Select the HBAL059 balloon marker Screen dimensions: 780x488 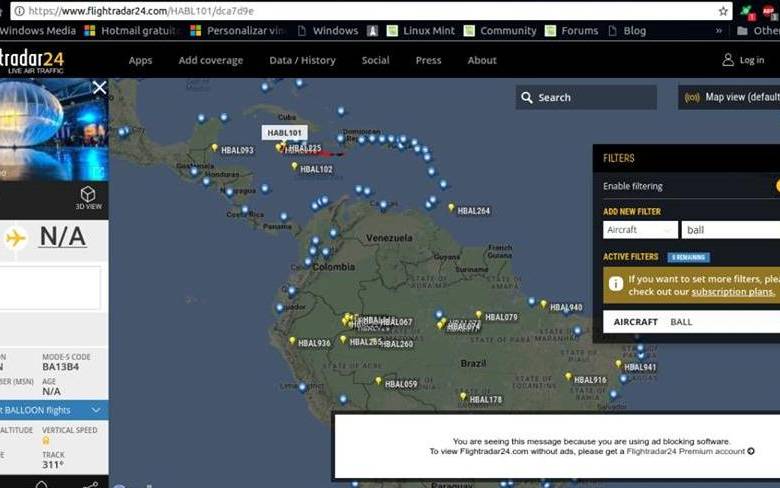pos(378,381)
